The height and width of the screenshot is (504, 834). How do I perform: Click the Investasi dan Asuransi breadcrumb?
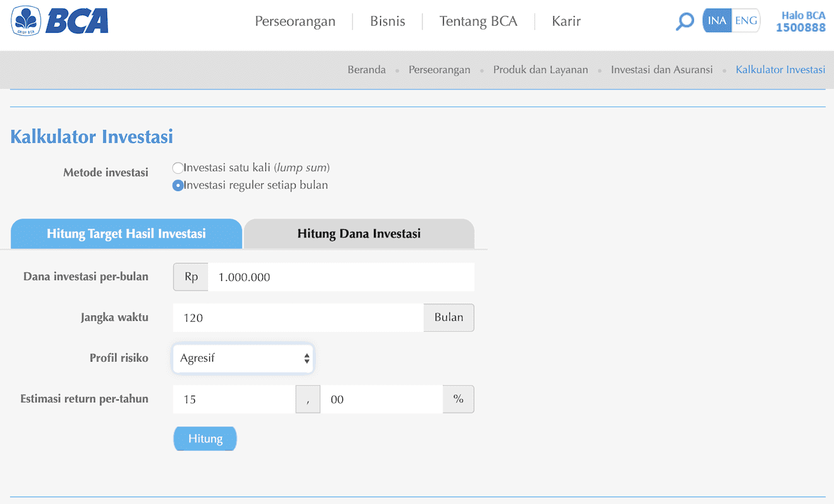661,69
